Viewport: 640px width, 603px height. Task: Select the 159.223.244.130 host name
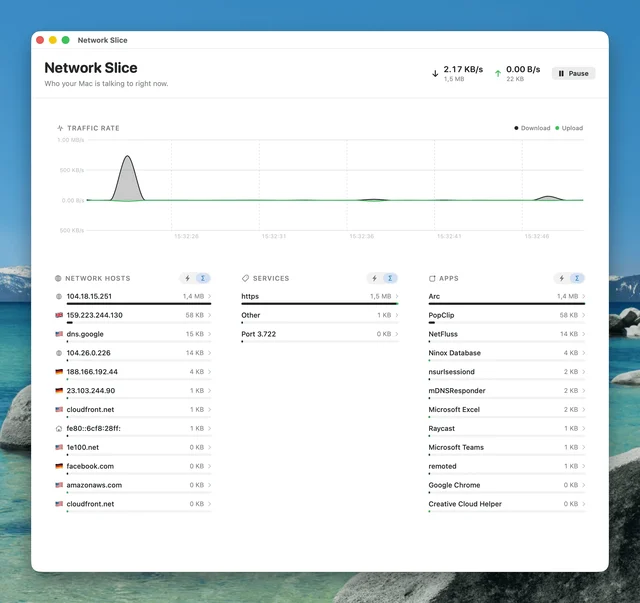click(x=94, y=315)
